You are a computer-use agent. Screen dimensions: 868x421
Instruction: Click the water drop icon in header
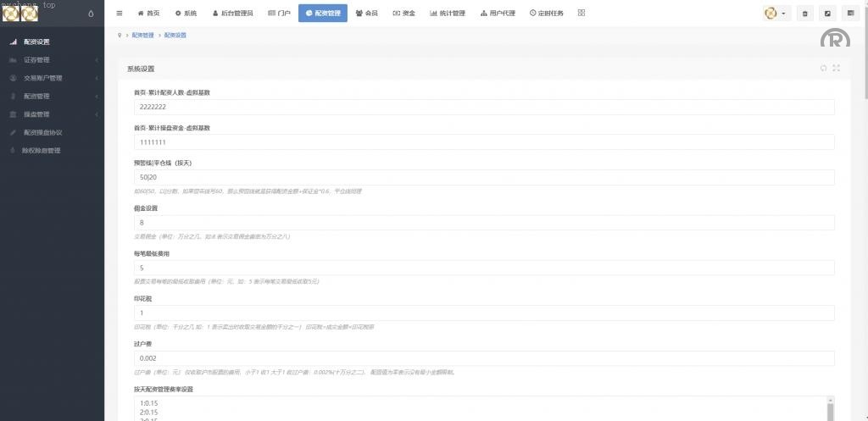91,14
